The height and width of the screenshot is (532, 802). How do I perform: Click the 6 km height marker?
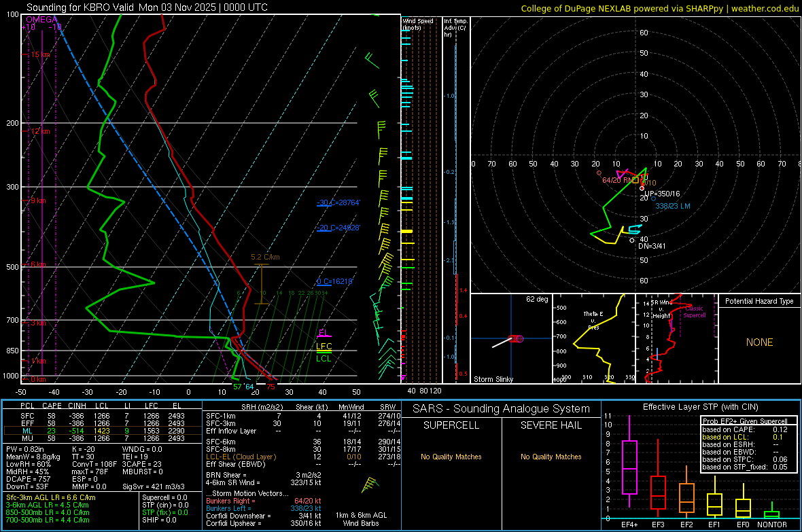38,264
